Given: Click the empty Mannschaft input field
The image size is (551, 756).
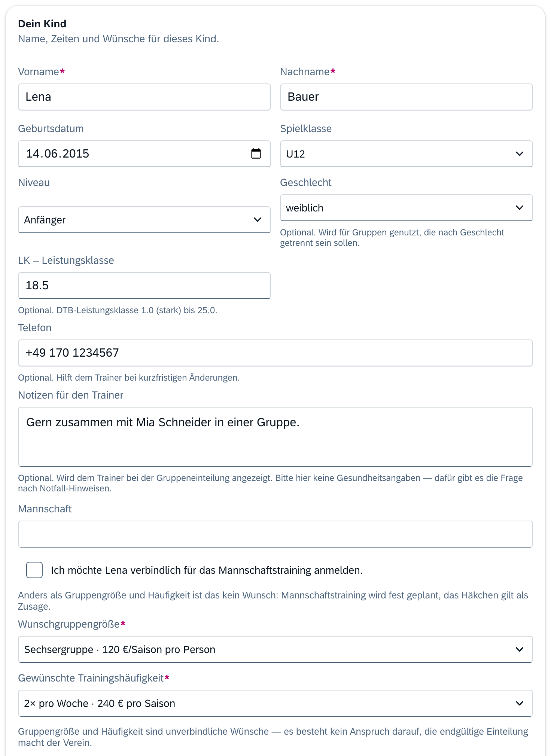Looking at the screenshot, I should [275, 534].
